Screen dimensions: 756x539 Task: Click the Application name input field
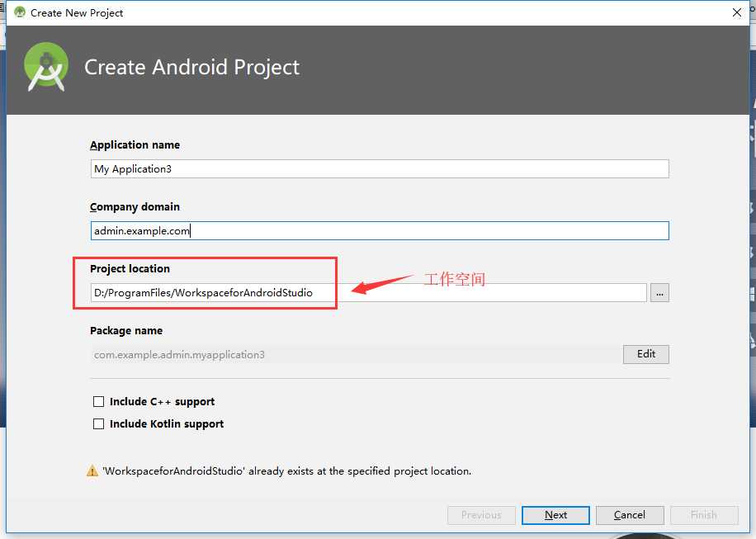(380, 168)
